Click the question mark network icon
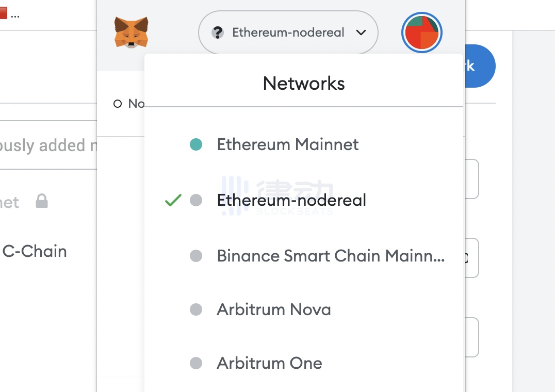Screen dimensions: 555x392 point(218,32)
